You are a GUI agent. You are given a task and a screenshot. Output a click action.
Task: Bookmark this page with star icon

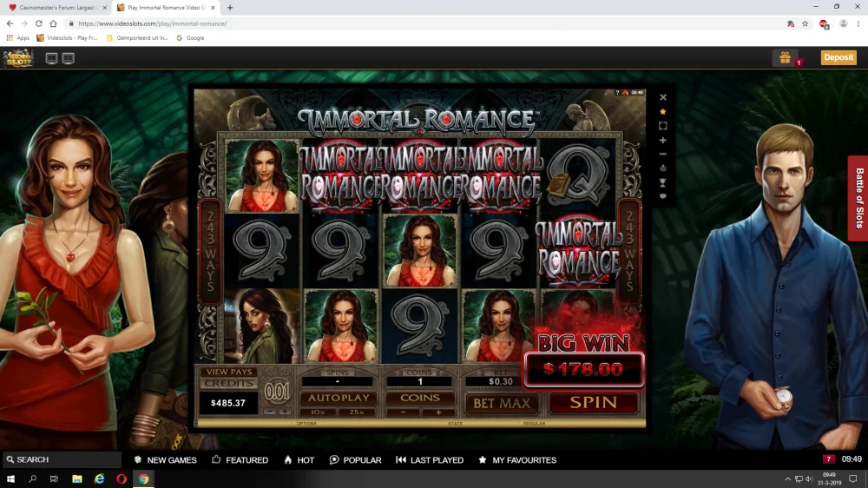pos(805,23)
